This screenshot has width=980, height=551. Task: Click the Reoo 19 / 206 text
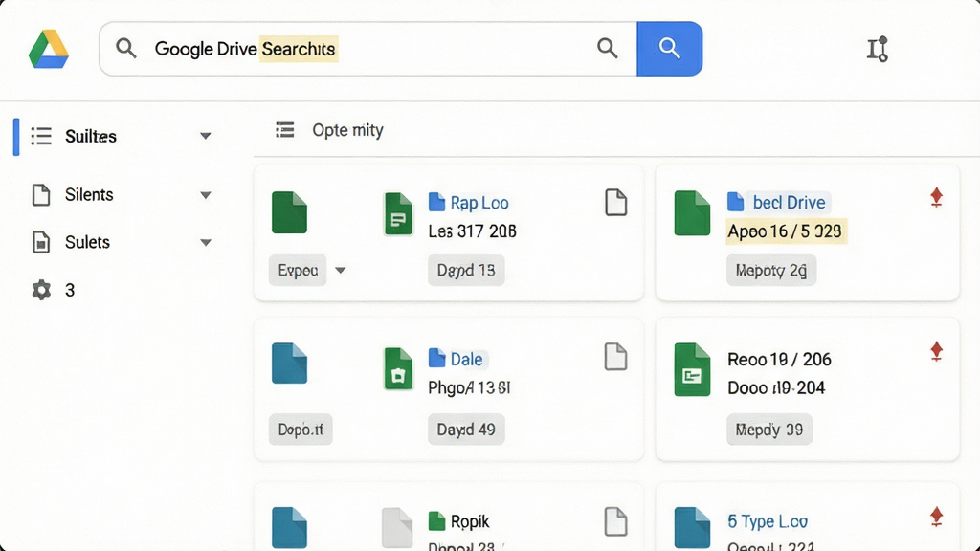(779, 360)
